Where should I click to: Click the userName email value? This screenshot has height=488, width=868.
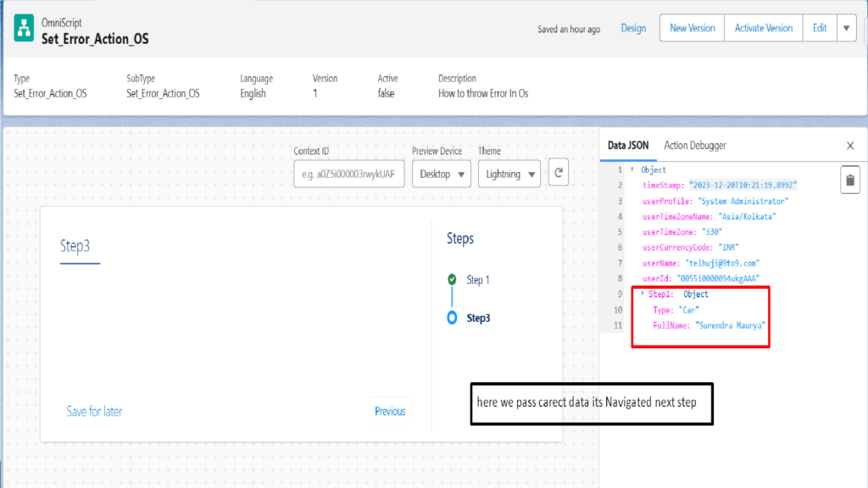click(722, 263)
